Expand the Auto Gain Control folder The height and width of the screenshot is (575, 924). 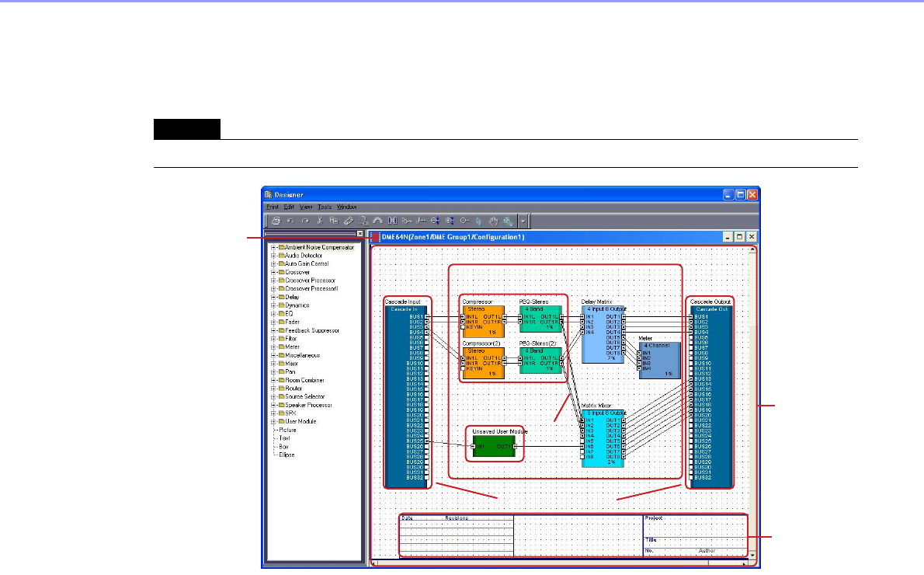pyautogui.click(x=273, y=264)
